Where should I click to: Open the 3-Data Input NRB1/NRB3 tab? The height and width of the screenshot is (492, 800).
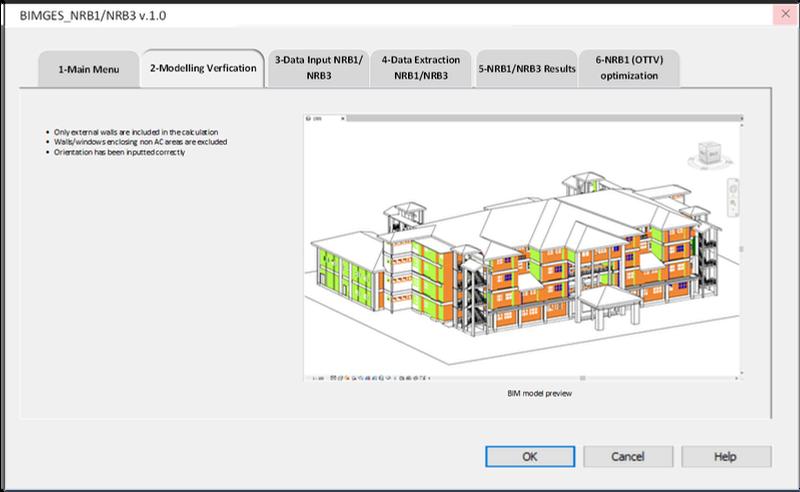point(318,67)
